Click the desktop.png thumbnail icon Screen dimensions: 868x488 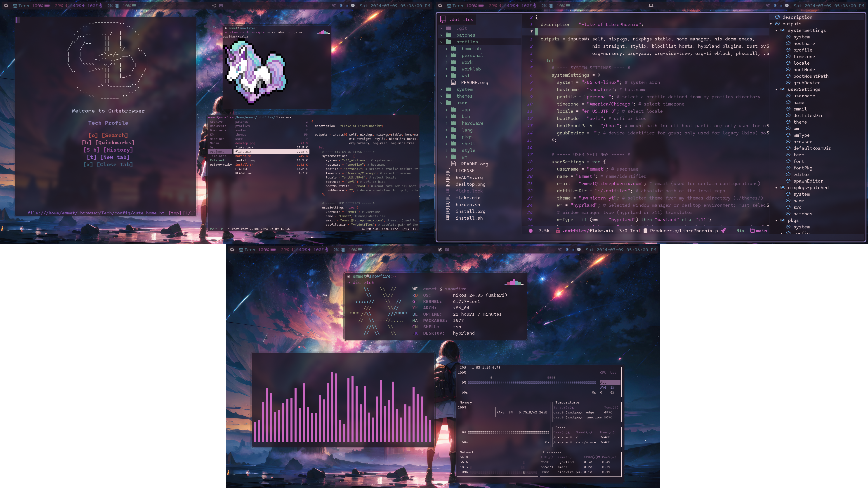[x=448, y=184]
